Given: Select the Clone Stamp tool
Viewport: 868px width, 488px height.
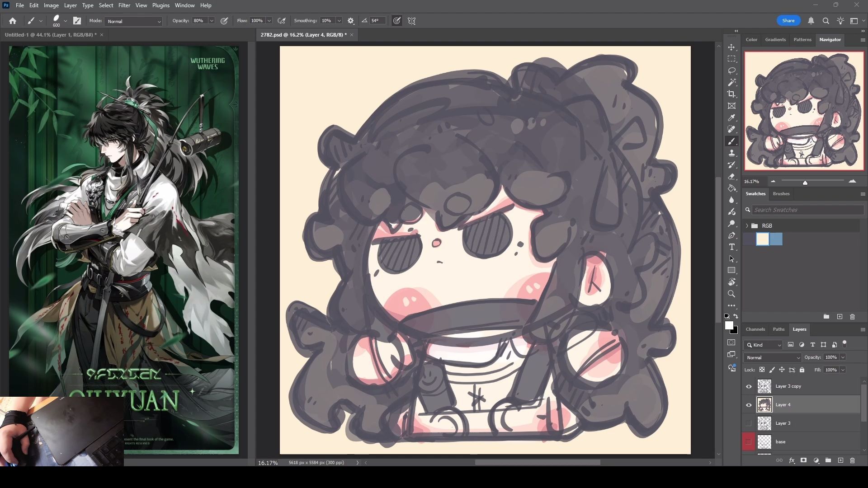Looking at the screenshot, I should pos(731,153).
